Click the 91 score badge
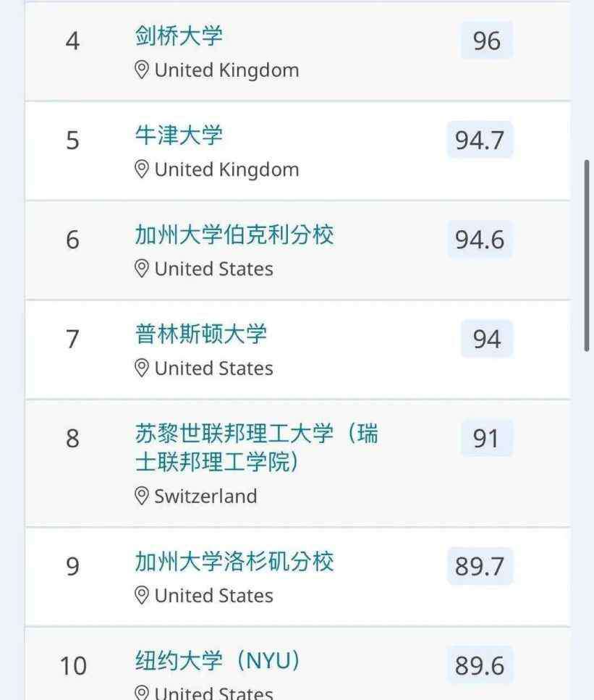594x700 pixels. [x=487, y=439]
